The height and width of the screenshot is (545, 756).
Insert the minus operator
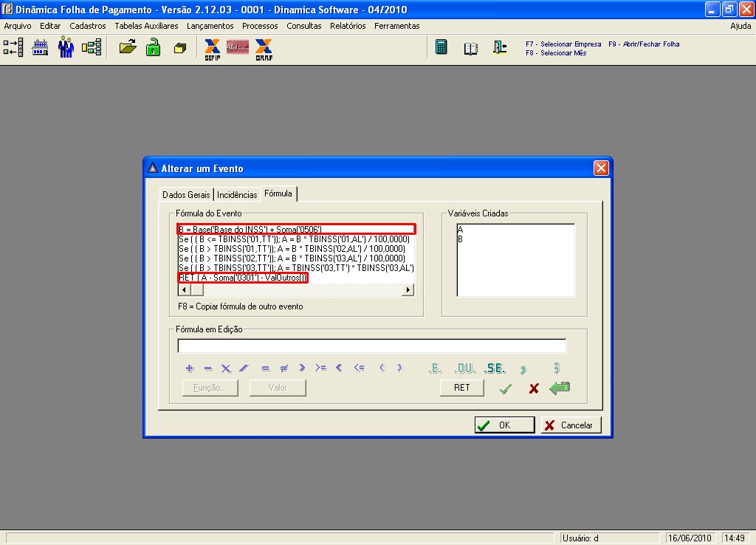click(x=207, y=369)
